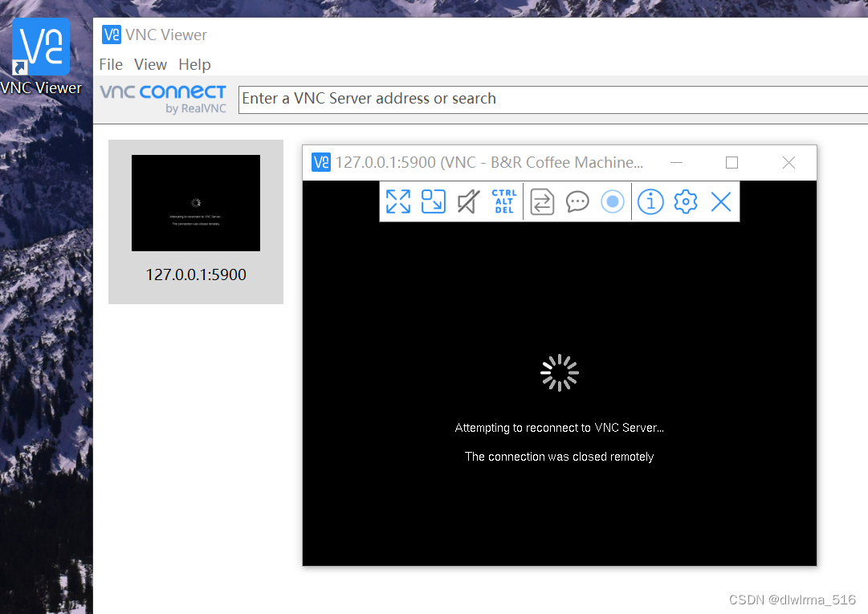This screenshot has height=614, width=868.
Task: Click the reconnect loading spinner
Action: tap(559, 372)
